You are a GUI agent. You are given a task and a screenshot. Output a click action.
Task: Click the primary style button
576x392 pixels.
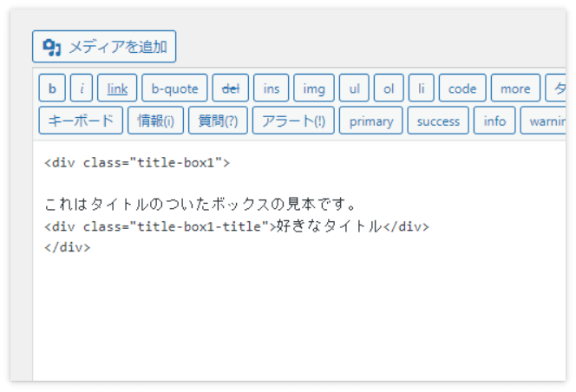371,121
